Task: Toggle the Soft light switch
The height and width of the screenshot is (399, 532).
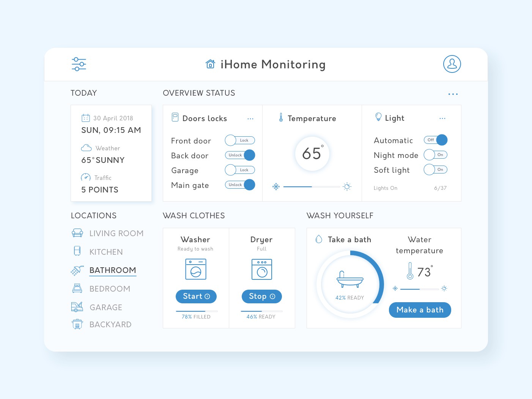Action: coord(436,169)
